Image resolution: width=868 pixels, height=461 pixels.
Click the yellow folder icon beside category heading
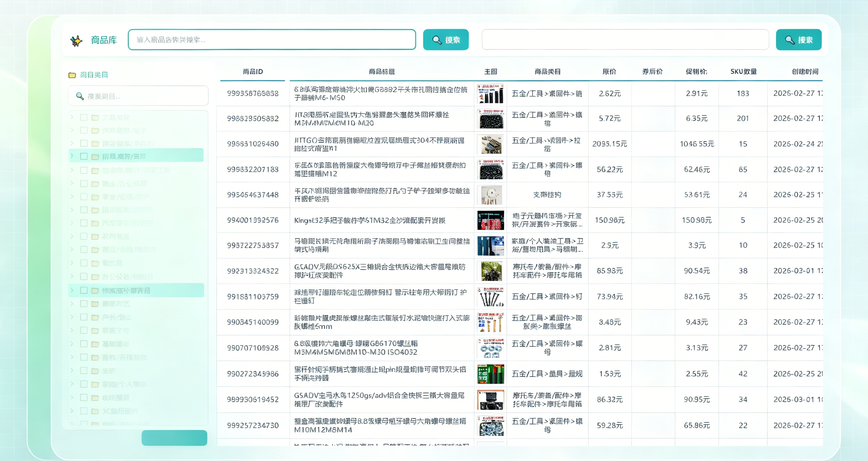tap(72, 75)
